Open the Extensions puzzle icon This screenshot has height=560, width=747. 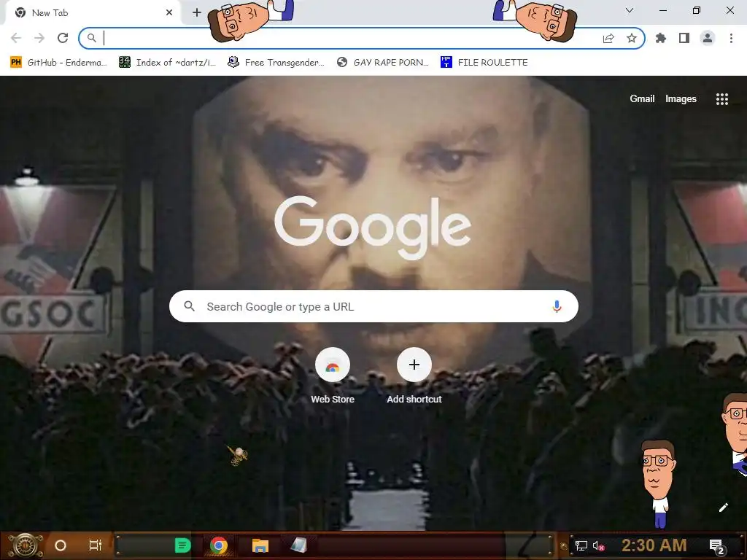point(661,38)
